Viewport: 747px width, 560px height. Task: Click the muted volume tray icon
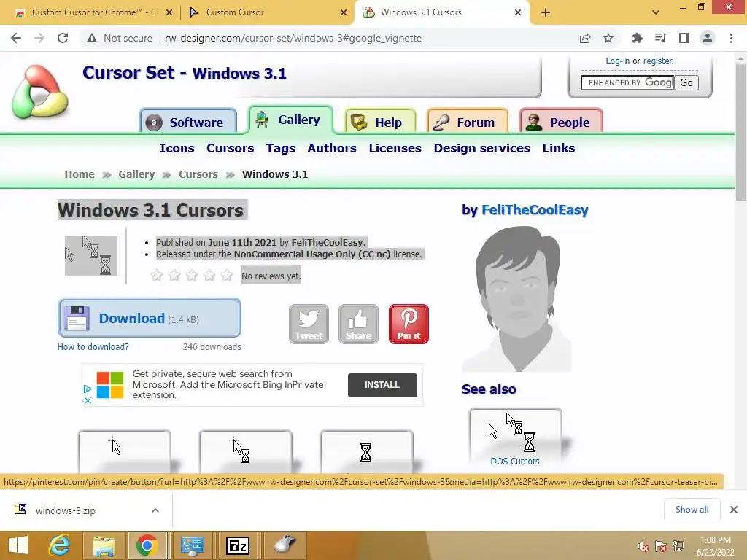643,546
